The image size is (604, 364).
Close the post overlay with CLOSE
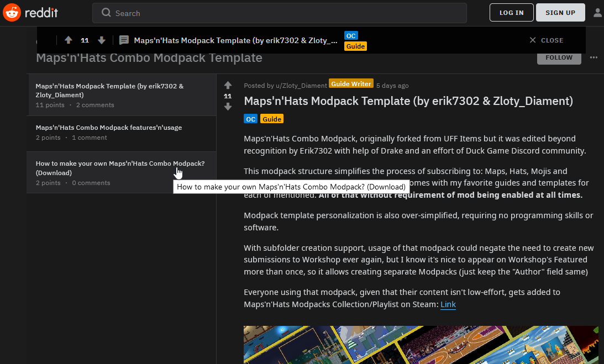click(x=546, y=40)
